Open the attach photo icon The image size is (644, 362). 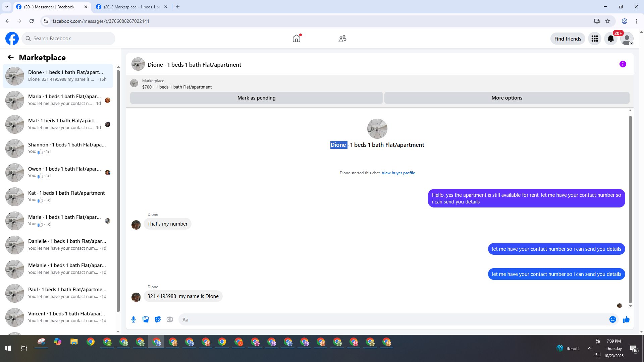pos(146,319)
